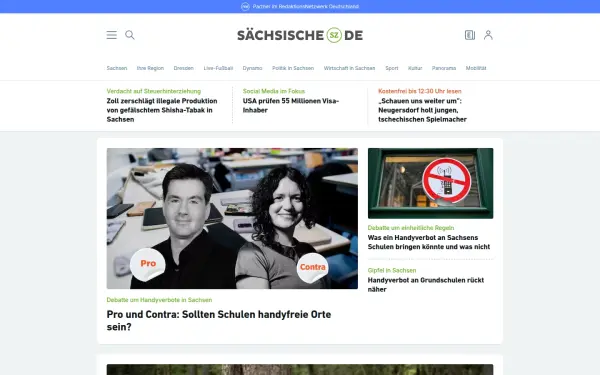Image resolution: width=600 pixels, height=375 pixels.
Task: Go to the Sport section
Action: coord(391,68)
